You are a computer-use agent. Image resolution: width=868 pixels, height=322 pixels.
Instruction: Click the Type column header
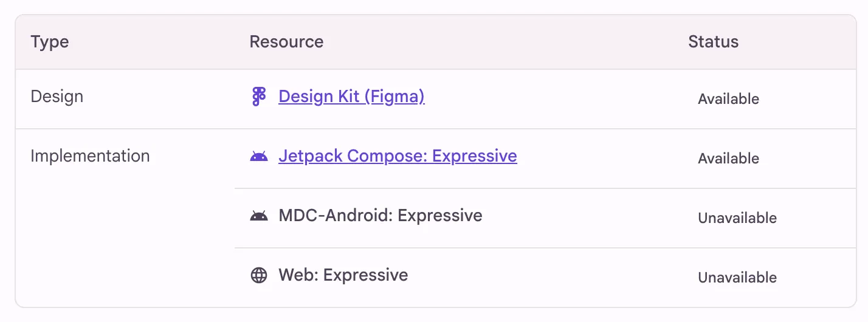(x=50, y=42)
